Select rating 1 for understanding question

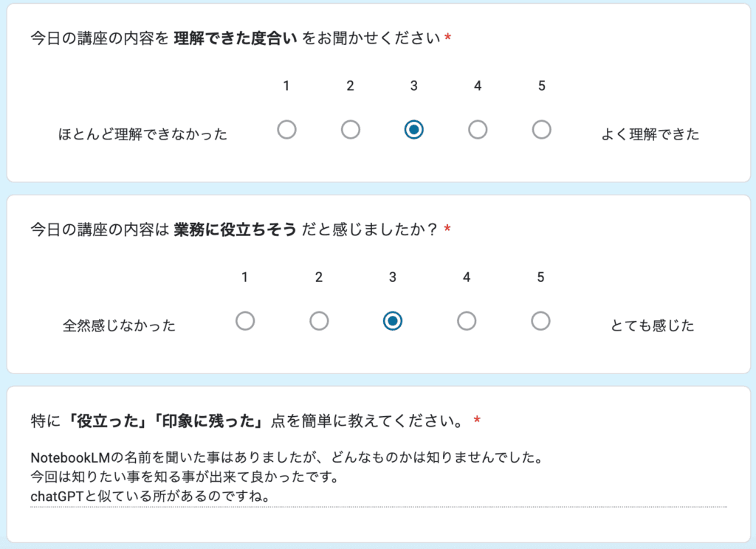pos(286,129)
